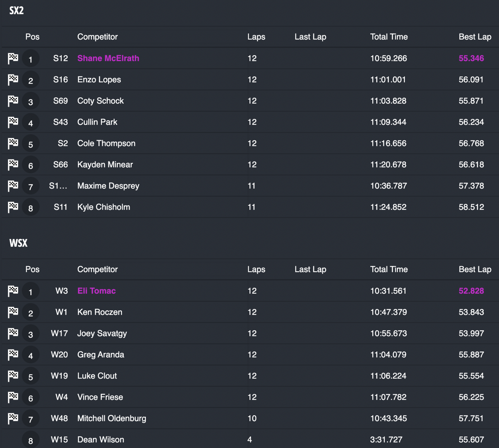Click finish flag beside Mitchell Oldenburg
Image resolution: width=499 pixels, height=448 pixels.
point(13,418)
